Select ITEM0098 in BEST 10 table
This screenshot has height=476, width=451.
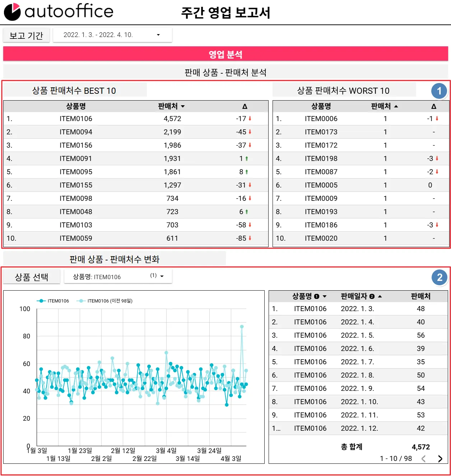click(76, 198)
